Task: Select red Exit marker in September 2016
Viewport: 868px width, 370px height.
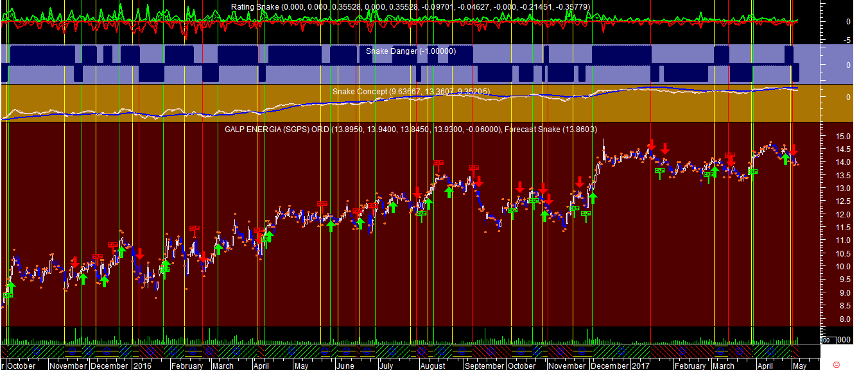Action: pos(474,168)
